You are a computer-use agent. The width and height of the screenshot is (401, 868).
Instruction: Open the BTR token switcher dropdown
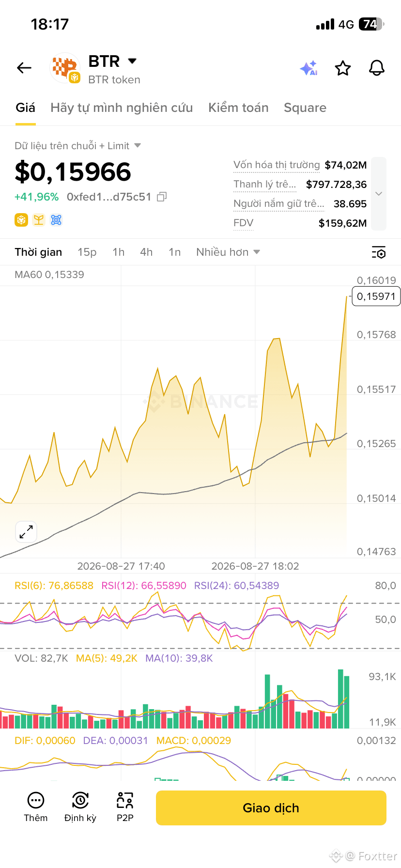click(x=132, y=61)
